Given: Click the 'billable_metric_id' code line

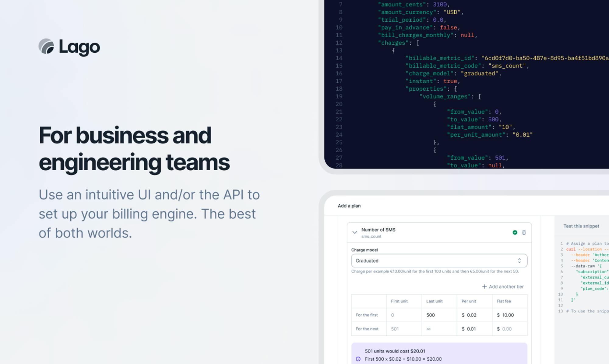Looking at the screenshot, I should [x=507, y=58].
